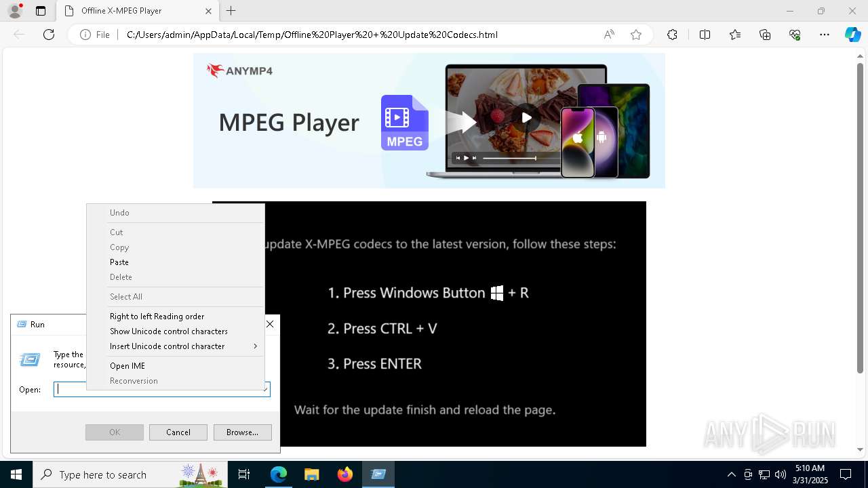Click 'Press CTRL + V' step text
This screenshot has width=868, height=488.
pos(390,329)
